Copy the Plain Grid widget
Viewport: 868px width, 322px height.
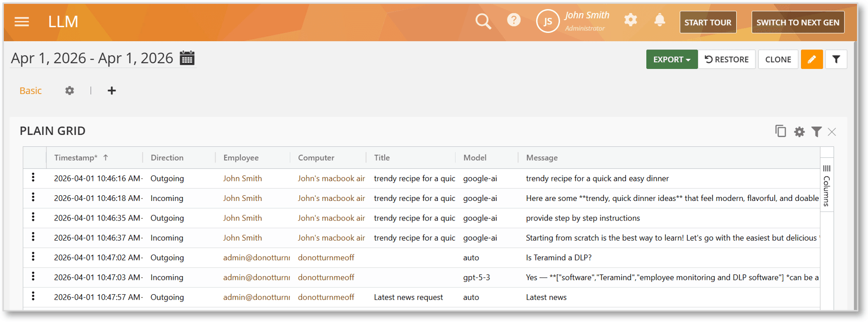point(780,132)
